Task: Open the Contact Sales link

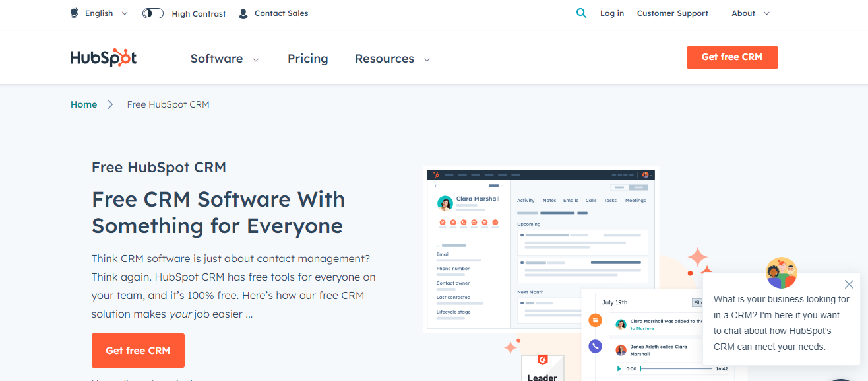Action: click(281, 13)
